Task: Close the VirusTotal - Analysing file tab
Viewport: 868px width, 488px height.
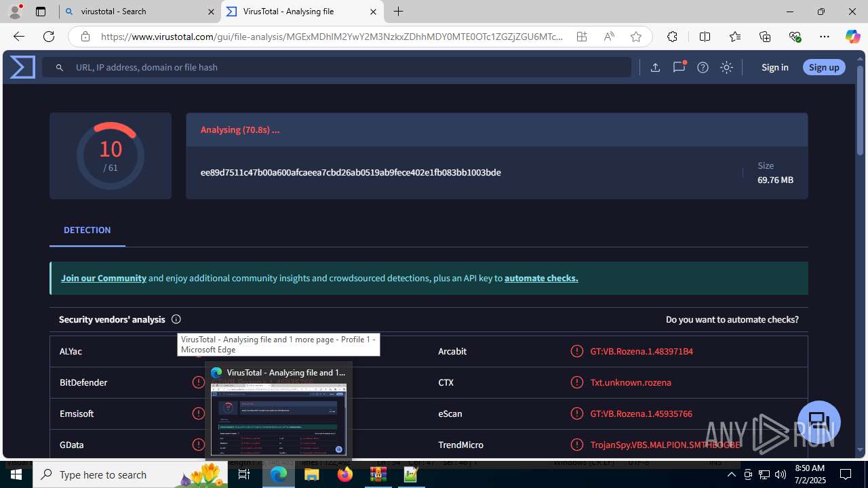Action: [373, 12]
